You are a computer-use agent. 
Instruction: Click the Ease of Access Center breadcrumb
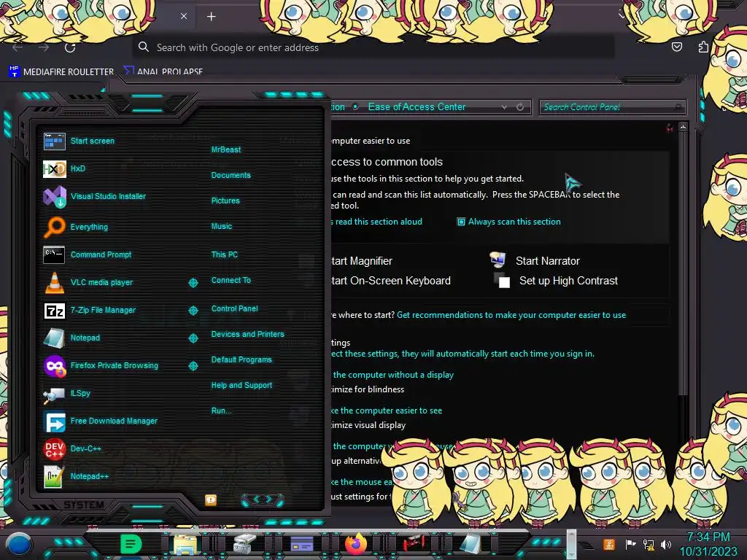pos(417,107)
